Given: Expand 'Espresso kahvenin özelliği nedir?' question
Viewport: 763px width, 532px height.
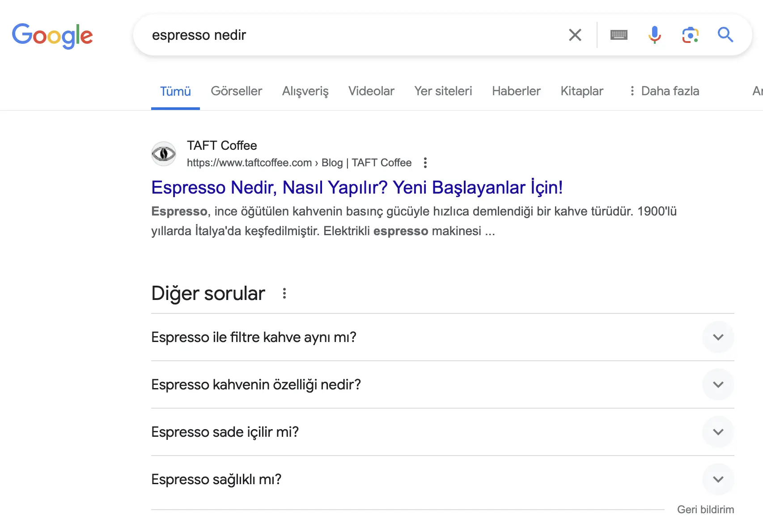Looking at the screenshot, I should tap(442, 384).
